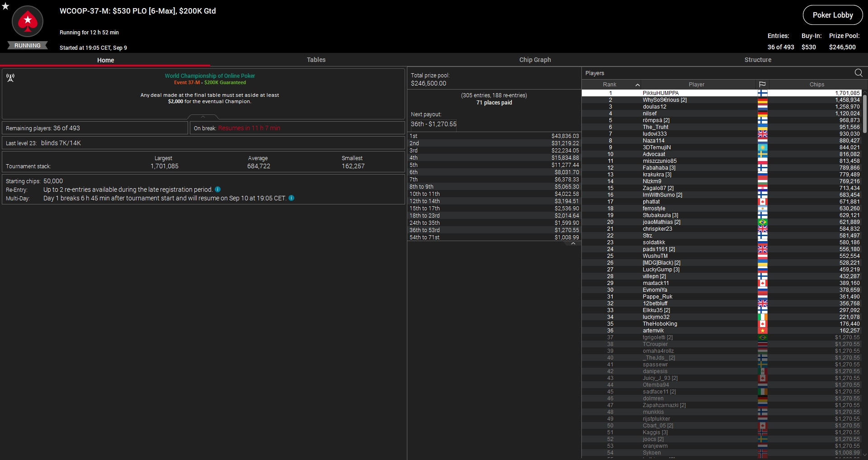Viewport: 868px width, 460px height.
Task: Click the Re-Entry info icon
Action: pyautogui.click(x=217, y=190)
